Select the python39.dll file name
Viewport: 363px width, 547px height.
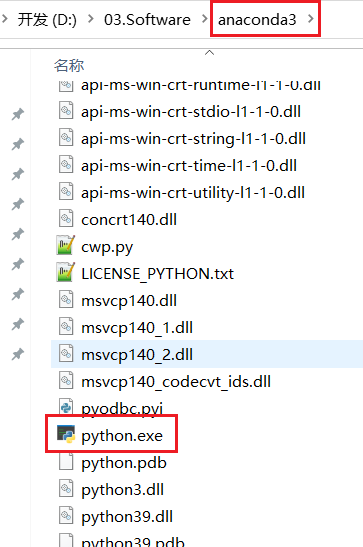(x=127, y=517)
